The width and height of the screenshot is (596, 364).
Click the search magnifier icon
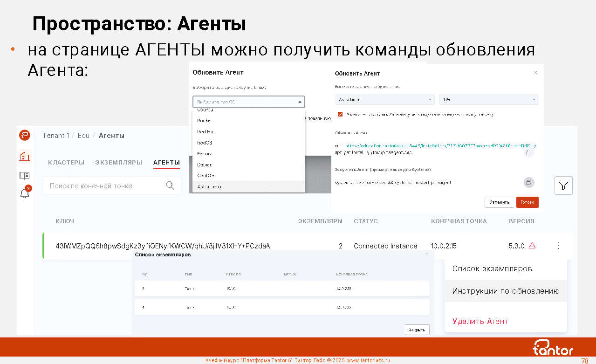(170, 185)
